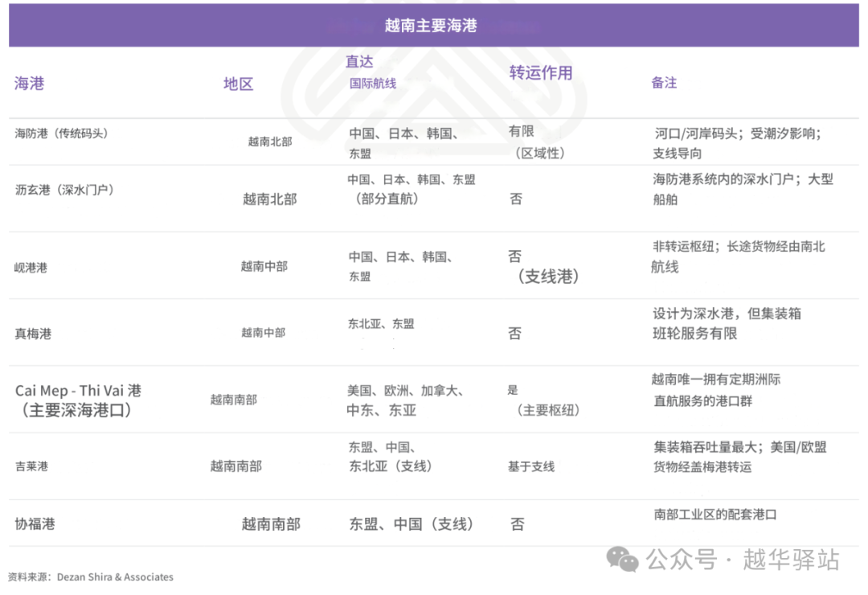868x595 pixels.
Task: Select the 是（主要枢纽）transshipment cell
Action: click(543, 400)
